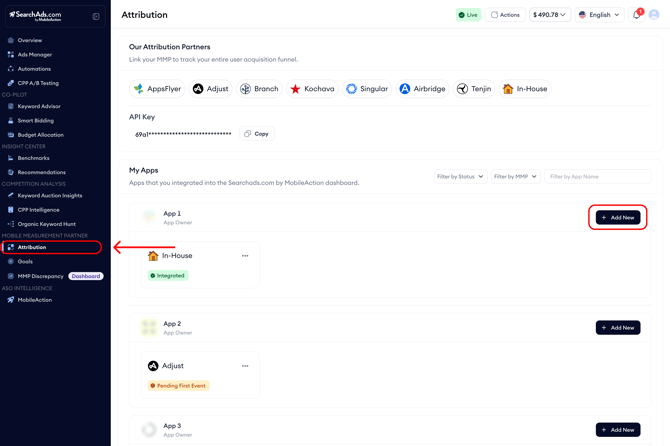Pick the Tenjin partner chip

[x=474, y=89]
